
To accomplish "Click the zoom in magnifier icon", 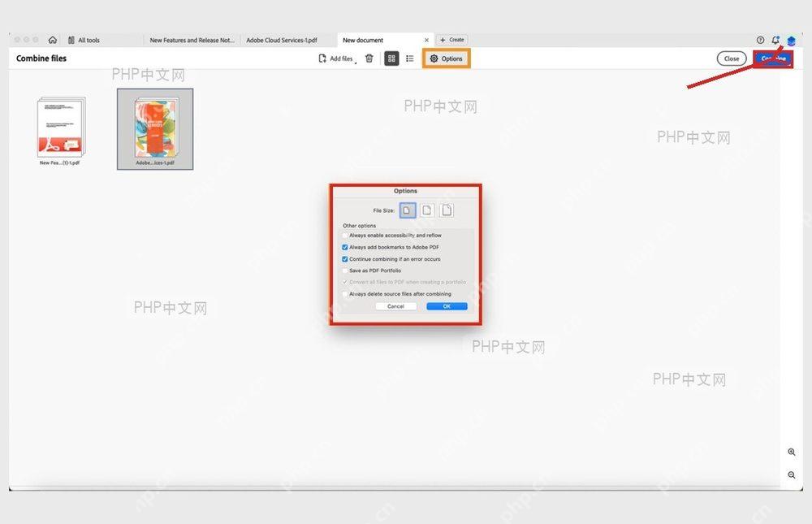I will pos(791,452).
